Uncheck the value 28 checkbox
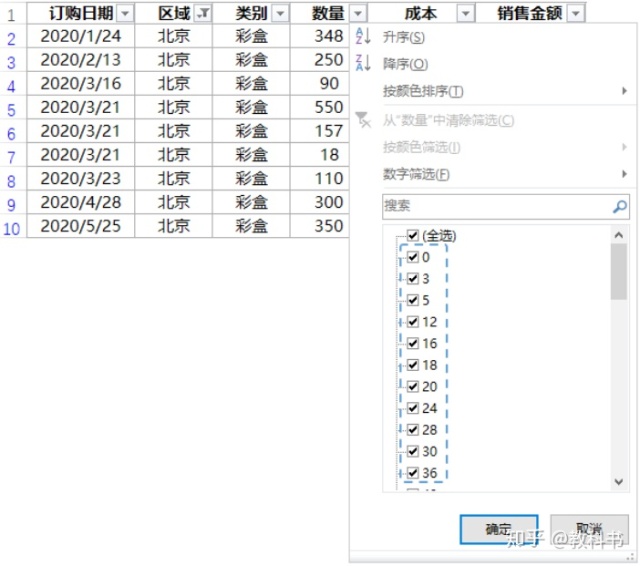The width and height of the screenshot is (640, 566). tap(413, 430)
